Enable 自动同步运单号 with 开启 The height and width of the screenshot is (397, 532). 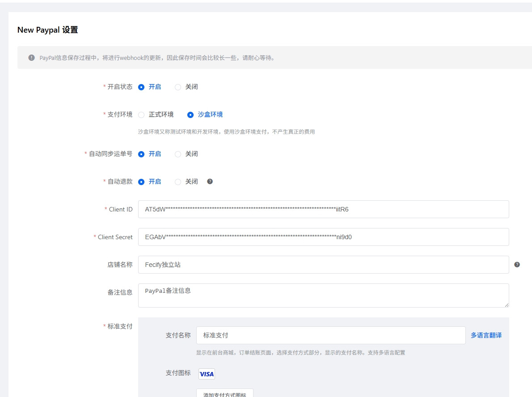[141, 154]
